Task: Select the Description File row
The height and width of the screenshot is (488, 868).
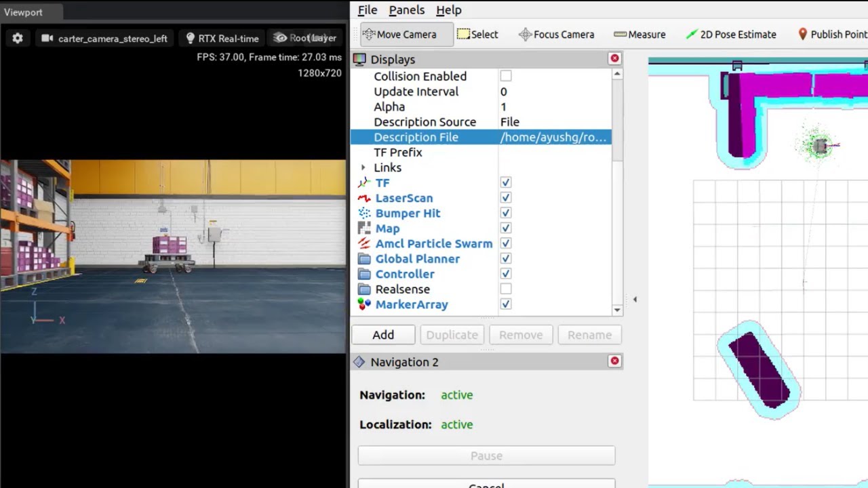Action: pyautogui.click(x=481, y=137)
